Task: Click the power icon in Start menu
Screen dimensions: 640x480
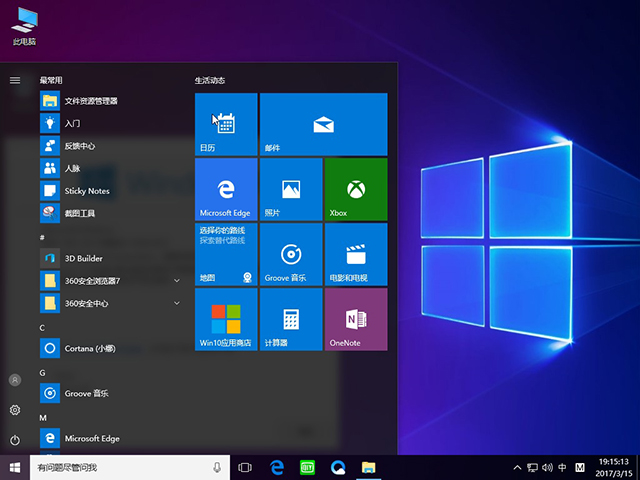Action: tap(15, 440)
